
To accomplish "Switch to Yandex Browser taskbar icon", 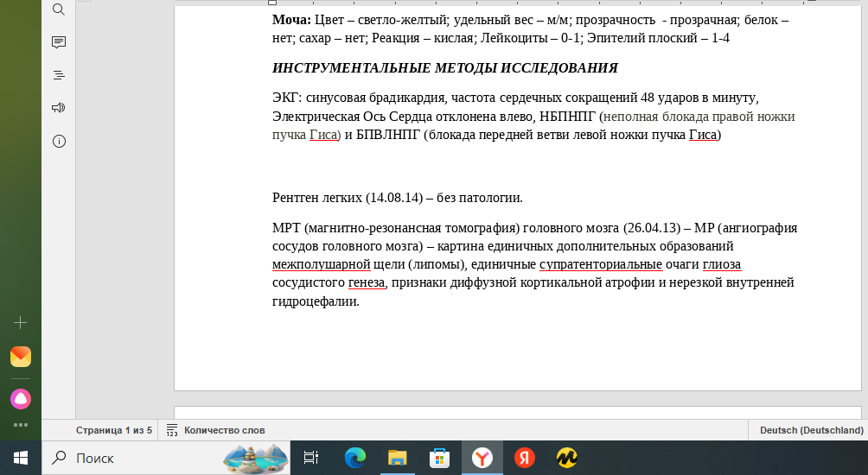I will click(x=482, y=458).
